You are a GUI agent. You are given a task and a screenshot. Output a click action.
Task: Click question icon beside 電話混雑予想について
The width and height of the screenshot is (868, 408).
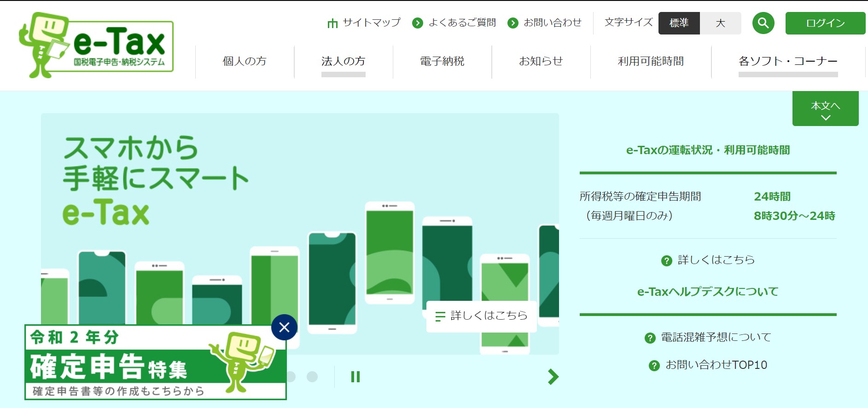coord(650,338)
